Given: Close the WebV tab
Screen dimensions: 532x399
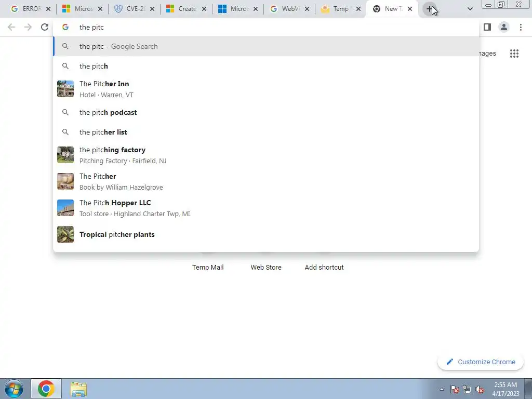Looking at the screenshot, I should (307, 9).
